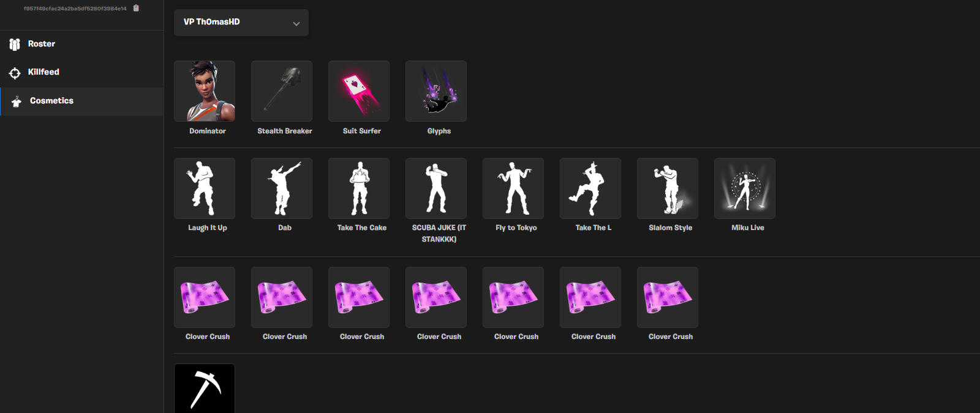The image size is (980, 413).
Task: Click the Laugh It Up label
Action: tap(208, 228)
